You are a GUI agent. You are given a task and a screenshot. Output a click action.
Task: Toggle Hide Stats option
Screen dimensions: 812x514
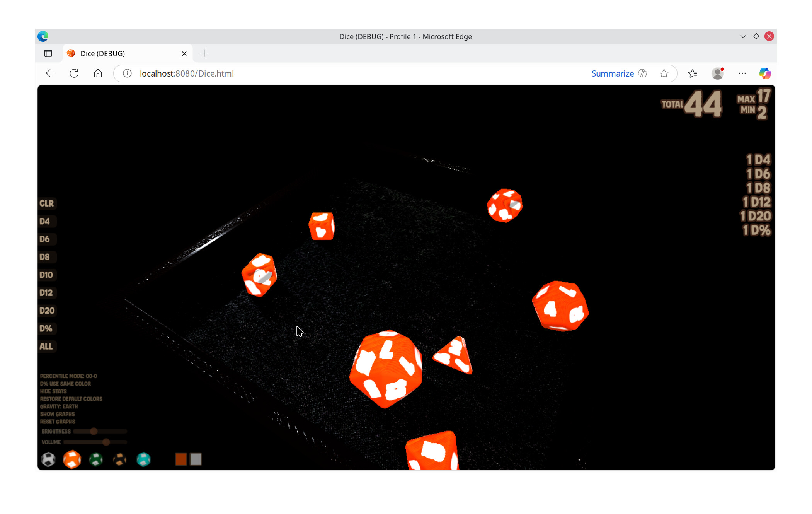pyautogui.click(x=53, y=391)
